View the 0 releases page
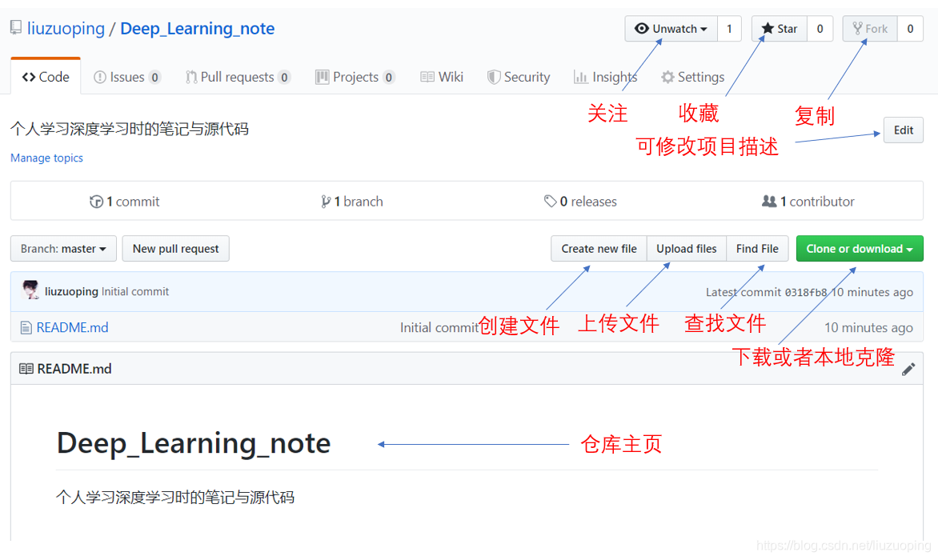The image size is (938, 560). pyautogui.click(x=580, y=202)
